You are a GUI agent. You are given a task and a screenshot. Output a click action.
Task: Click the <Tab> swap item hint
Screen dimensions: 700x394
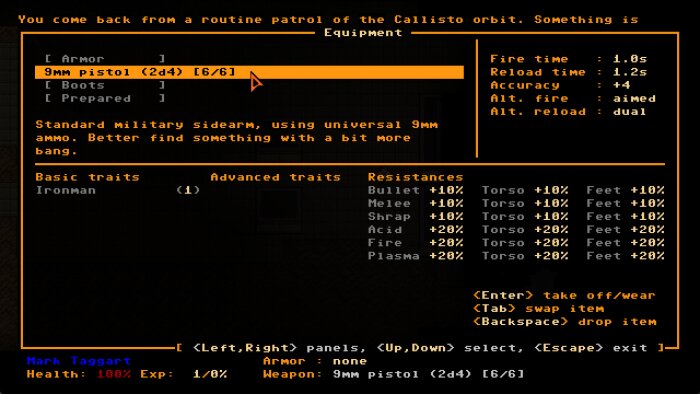538,308
